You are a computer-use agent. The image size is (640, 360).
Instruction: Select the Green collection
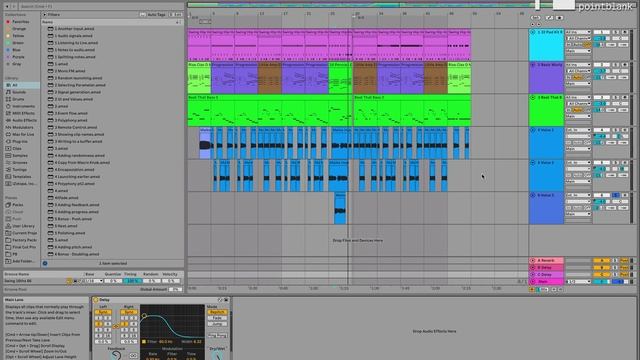16,43
